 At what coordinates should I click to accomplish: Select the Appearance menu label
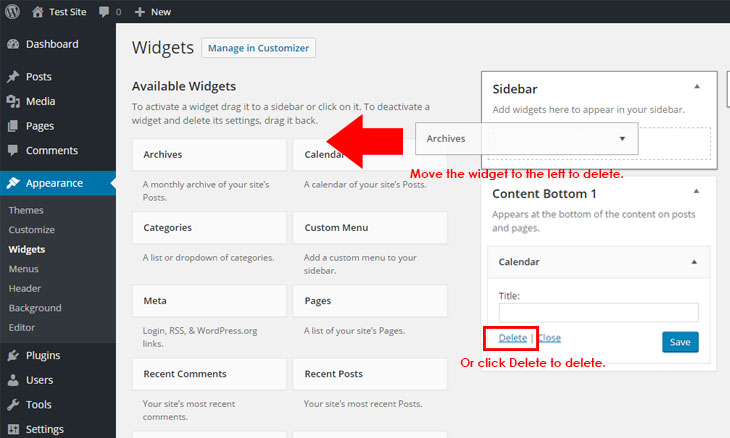tap(54, 183)
